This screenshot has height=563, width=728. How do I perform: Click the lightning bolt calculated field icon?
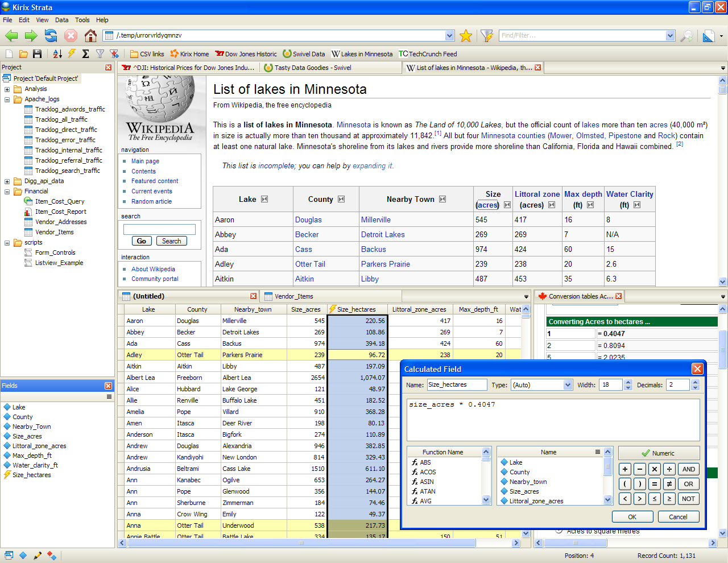click(72, 54)
